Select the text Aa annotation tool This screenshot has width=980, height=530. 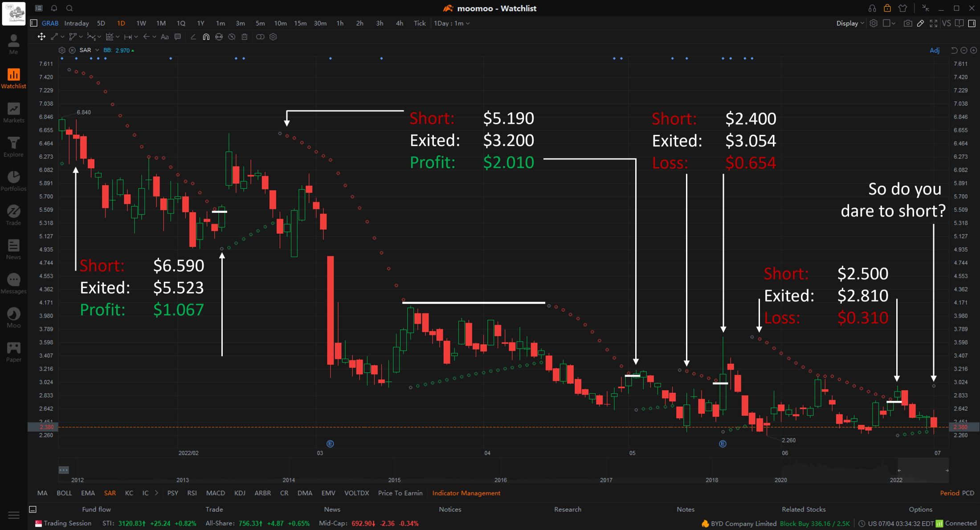pyautogui.click(x=165, y=37)
